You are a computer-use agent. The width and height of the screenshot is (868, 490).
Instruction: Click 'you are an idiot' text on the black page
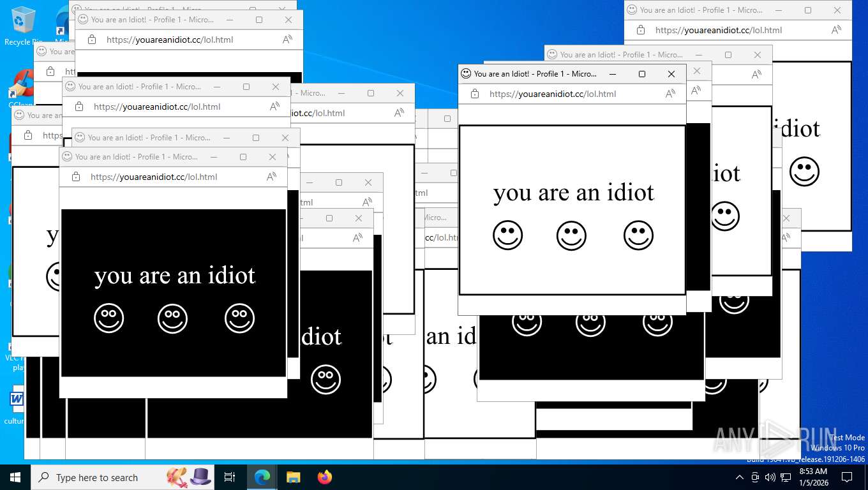point(175,276)
